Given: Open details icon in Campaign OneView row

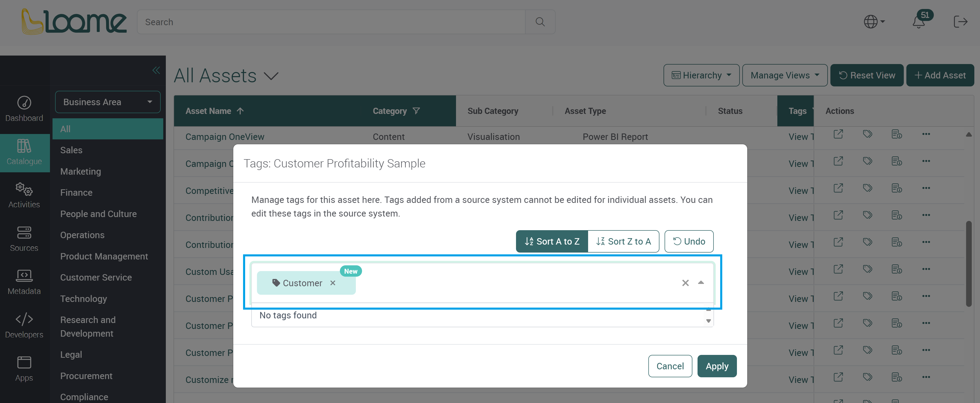Looking at the screenshot, I should [x=896, y=134].
